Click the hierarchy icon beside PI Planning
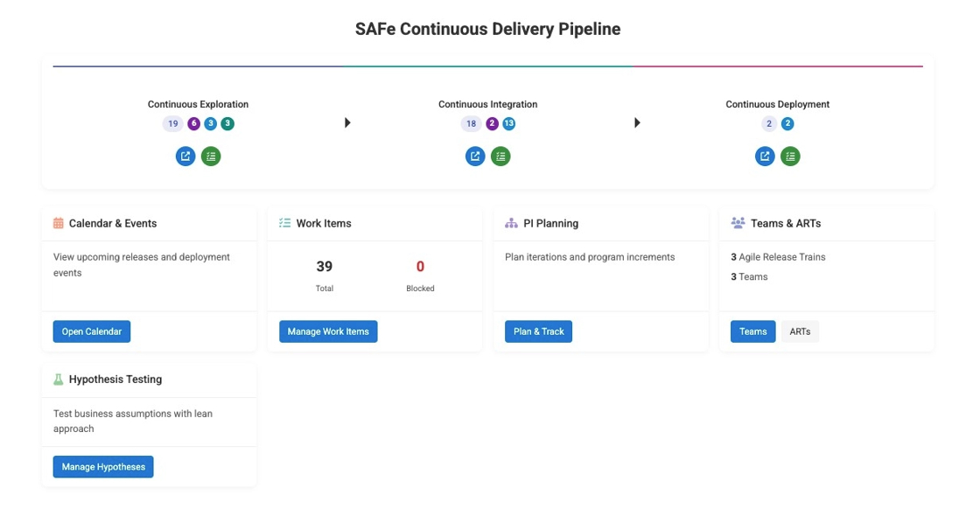This screenshot has height=523, width=980. pyautogui.click(x=512, y=223)
